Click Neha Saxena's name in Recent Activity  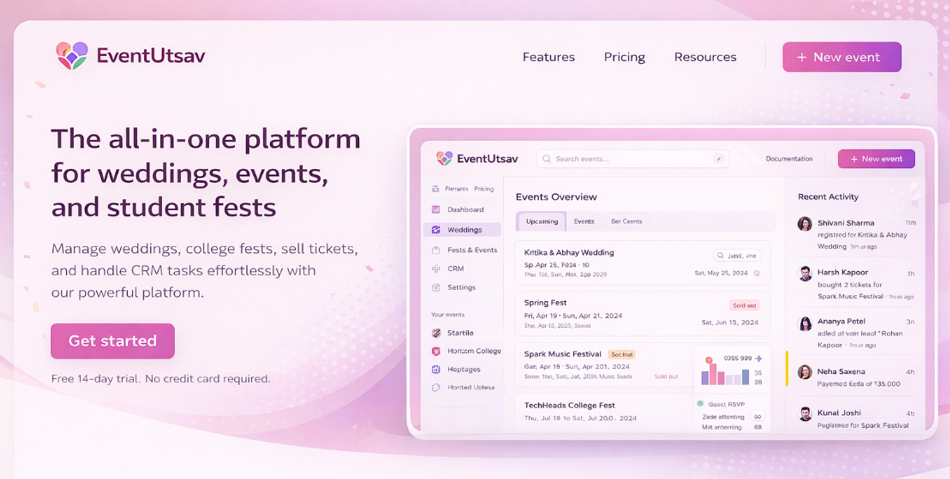pos(841,371)
